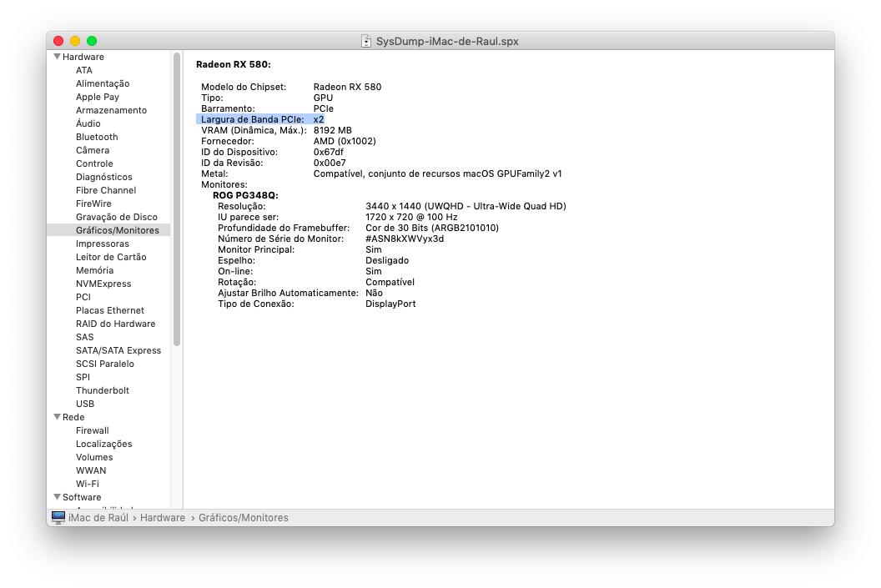Click the green zoom window button
The height and width of the screenshot is (588, 881).
pyautogui.click(x=92, y=41)
